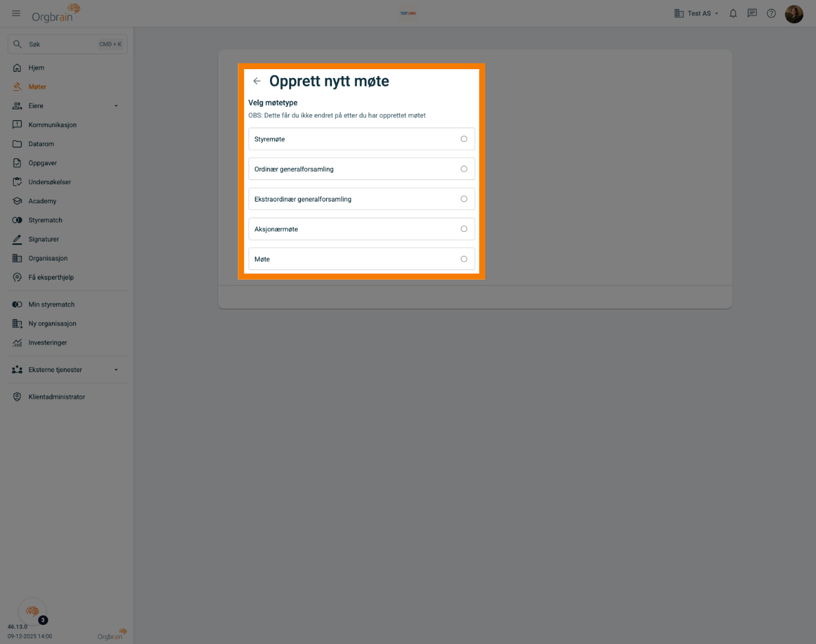This screenshot has width=816, height=644.
Task: Click the Møter label in the sidebar
Action: point(38,87)
